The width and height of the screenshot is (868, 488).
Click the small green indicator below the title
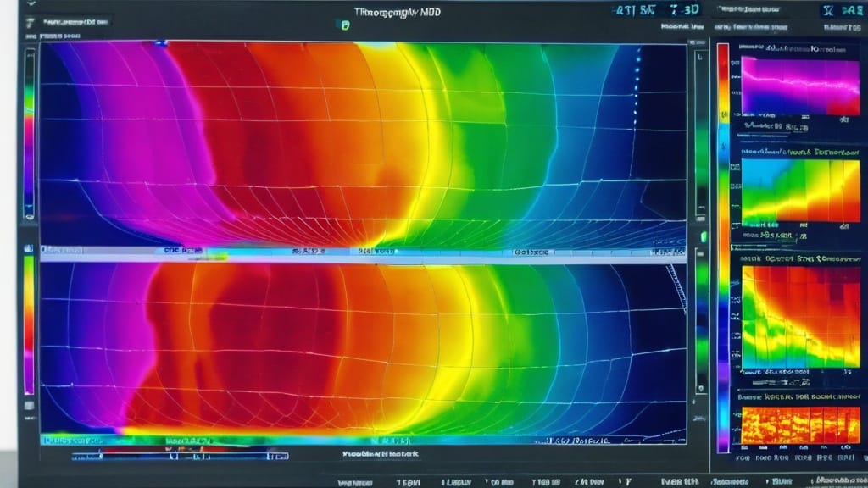(345, 25)
